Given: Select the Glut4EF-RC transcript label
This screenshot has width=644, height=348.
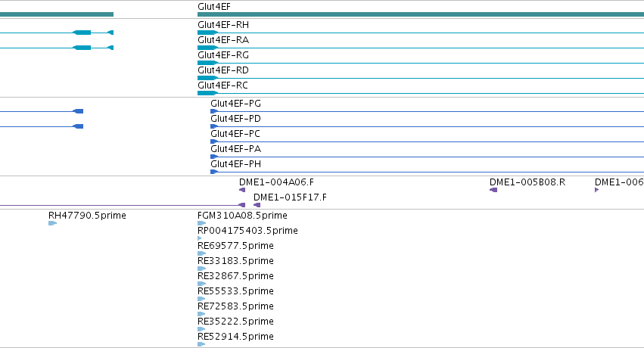Looking at the screenshot, I should click(x=222, y=85).
